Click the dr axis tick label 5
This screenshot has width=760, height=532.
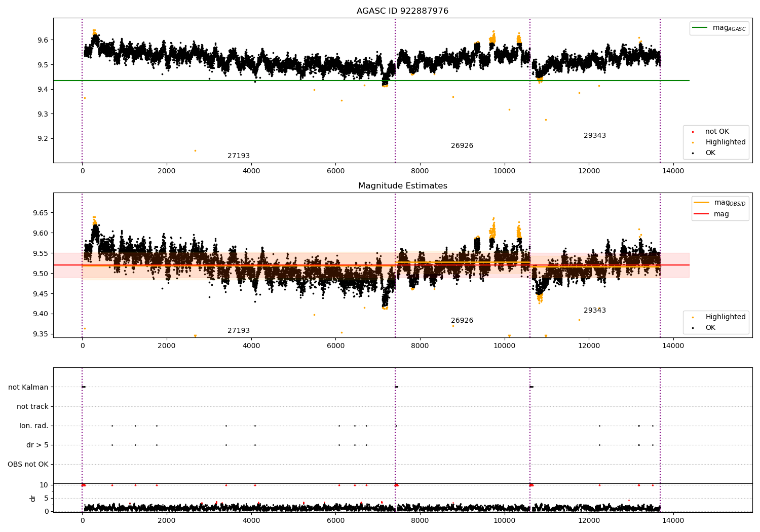[47, 499]
